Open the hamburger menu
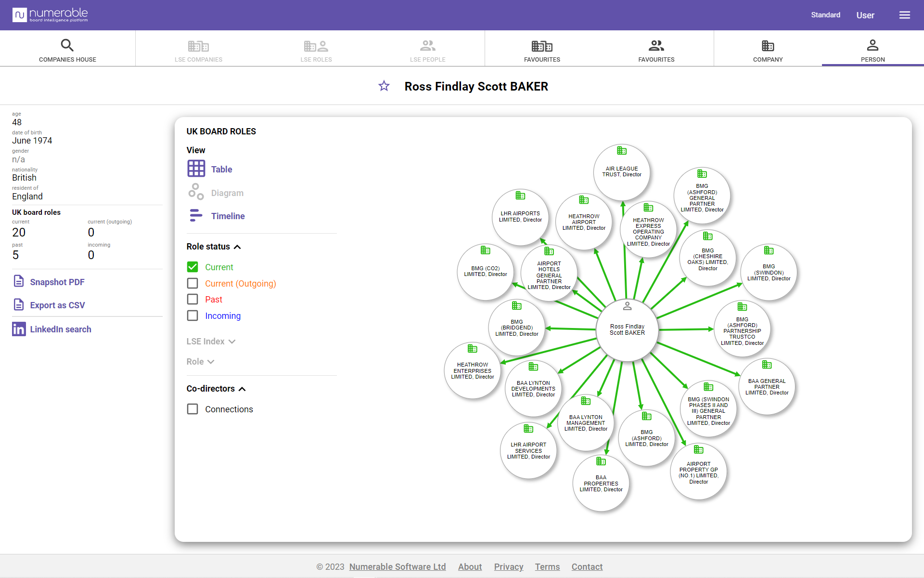Viewport: 924px width, 578px height. (904, 15)
